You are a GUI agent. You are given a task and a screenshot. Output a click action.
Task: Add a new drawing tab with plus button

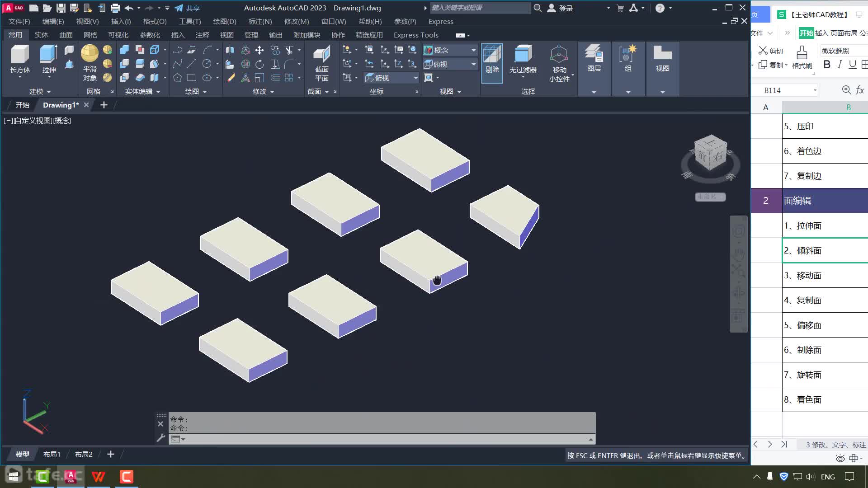point(104,105)
